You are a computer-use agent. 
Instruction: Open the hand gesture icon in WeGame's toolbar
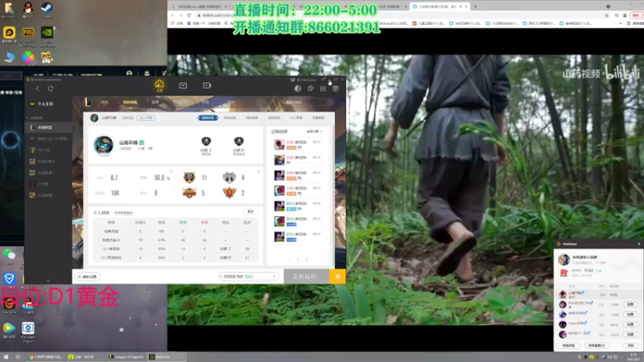pos(311,88)
